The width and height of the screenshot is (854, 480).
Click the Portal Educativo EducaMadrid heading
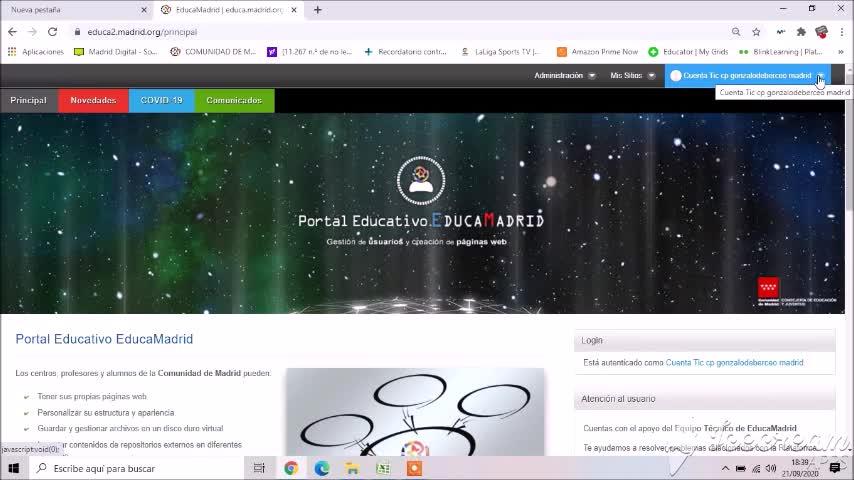[x=104, y=339]
